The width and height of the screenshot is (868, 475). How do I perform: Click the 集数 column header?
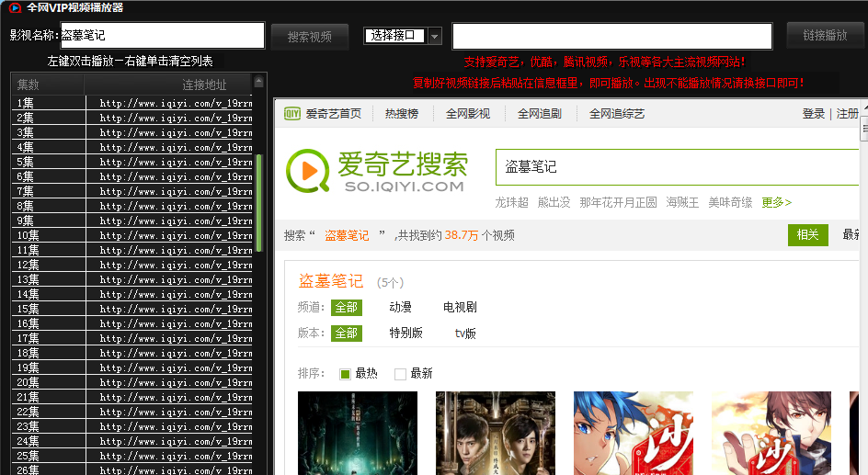pyautogui.click(x=48, y=85)
